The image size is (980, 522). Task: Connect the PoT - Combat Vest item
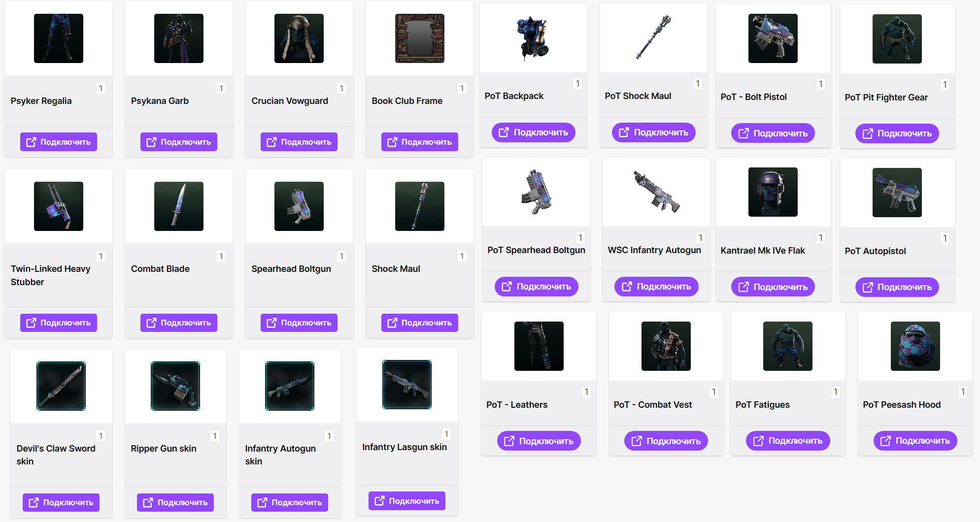666,441
